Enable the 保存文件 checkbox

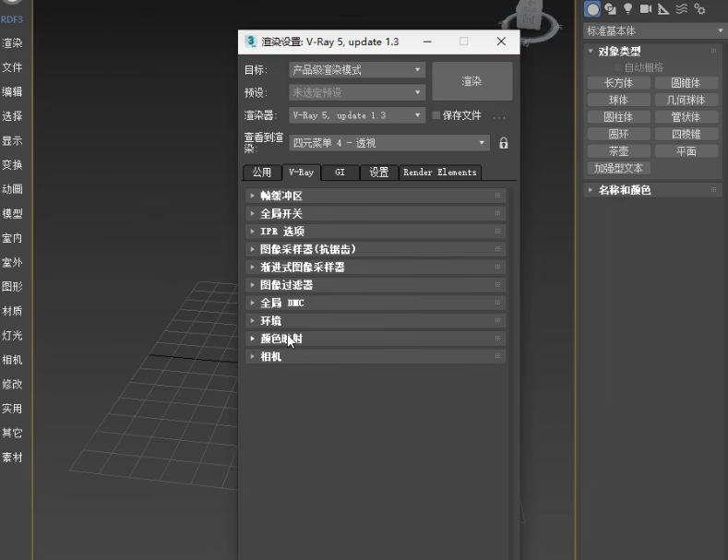click(436, 115)
